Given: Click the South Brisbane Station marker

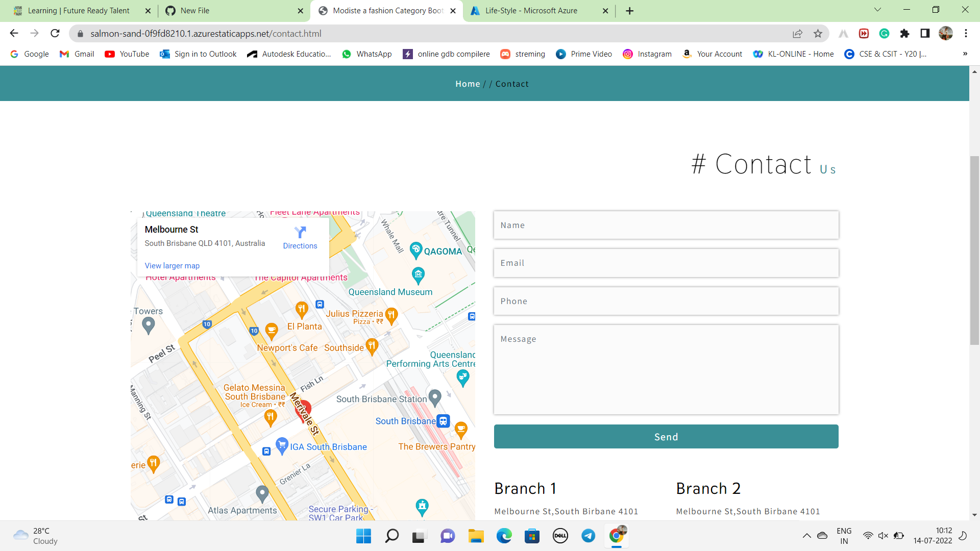Looking at the screenshot, I should click(435, 397).
